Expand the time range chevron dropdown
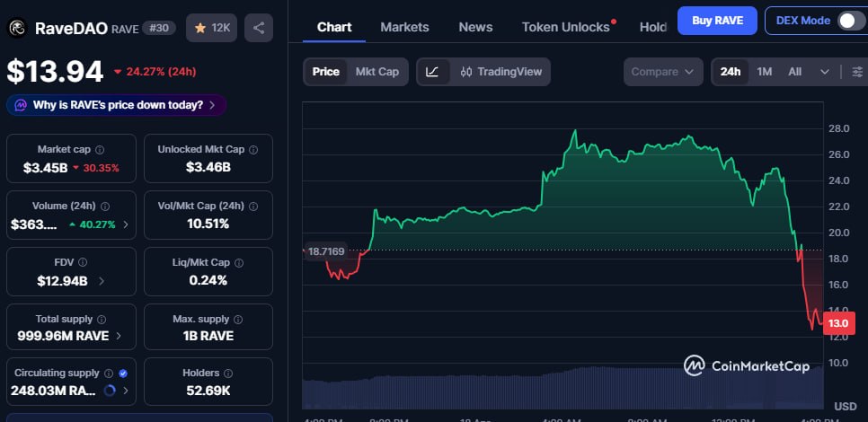868x422 pixels. point(825,72)
